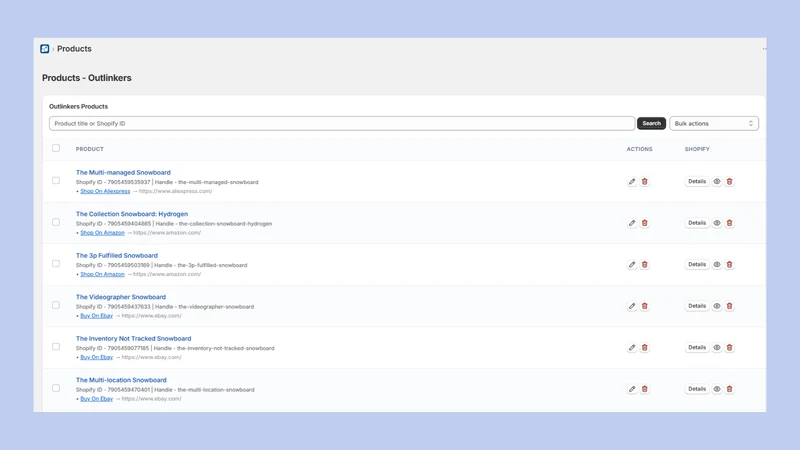Click Products in the breadcrumb
800x450 pixels.
coord(74,49)
